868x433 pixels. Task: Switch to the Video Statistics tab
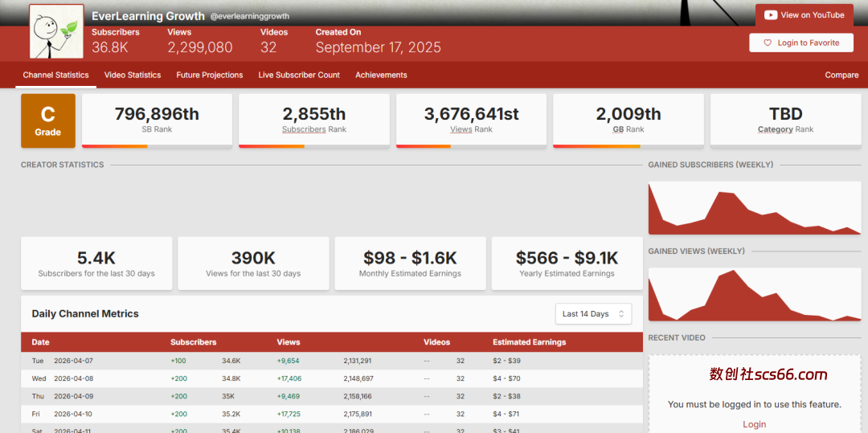tap(133, 75)
